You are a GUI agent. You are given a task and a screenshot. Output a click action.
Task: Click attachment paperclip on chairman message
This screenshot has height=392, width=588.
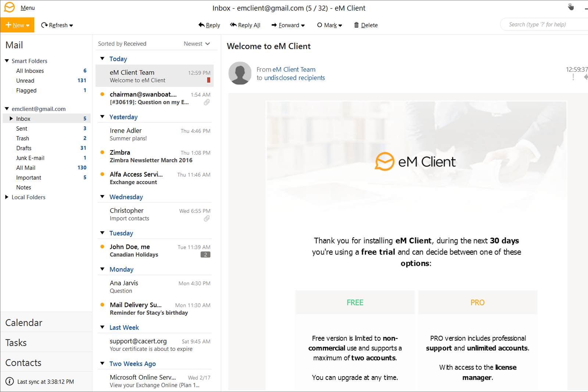[207, 102]
